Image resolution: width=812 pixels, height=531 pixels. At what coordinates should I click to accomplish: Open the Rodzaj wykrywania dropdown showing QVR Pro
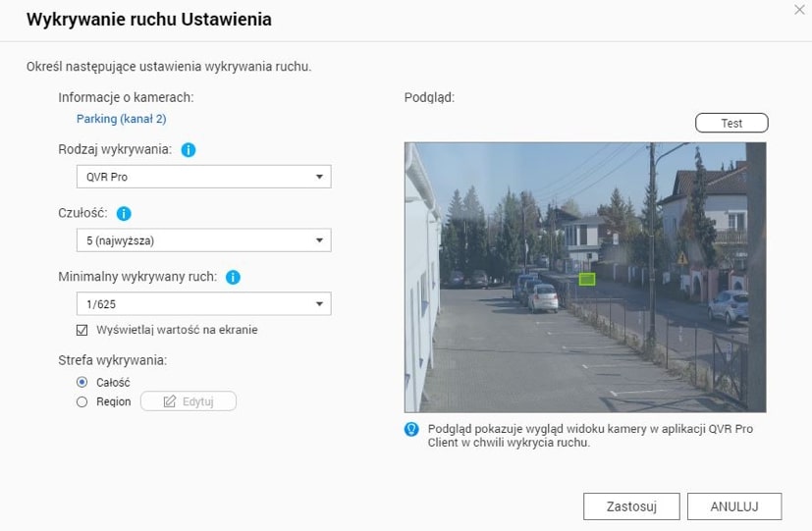pyautogui.click(x=203, y=177)
